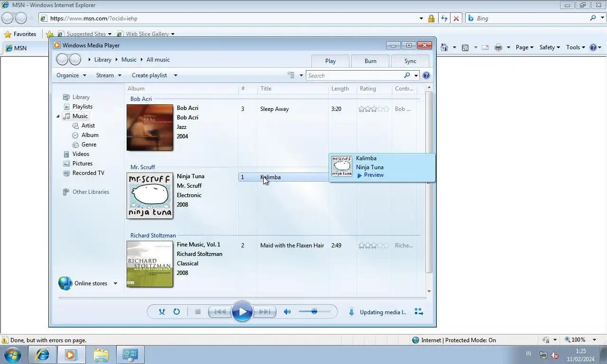Image resolution: width=607 pixels, height=364 pixels.
Task: Start playback with the Play button
Action: pos(242,312)
